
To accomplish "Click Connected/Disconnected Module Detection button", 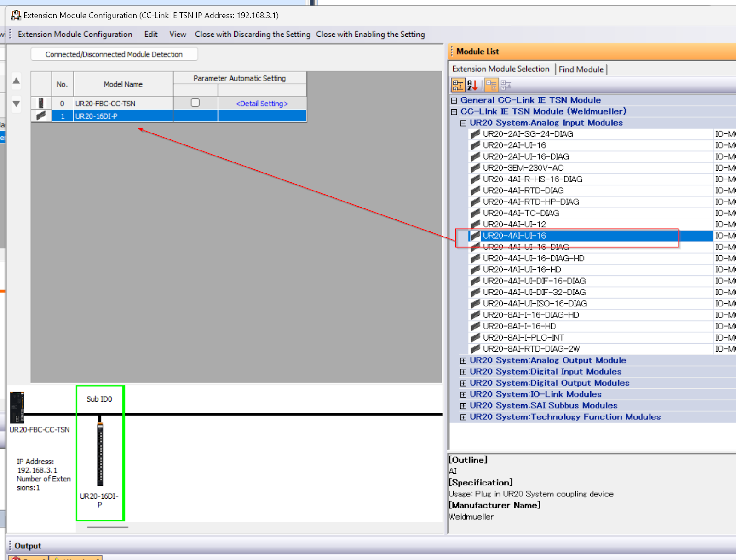I will click(x=114, y=54).
